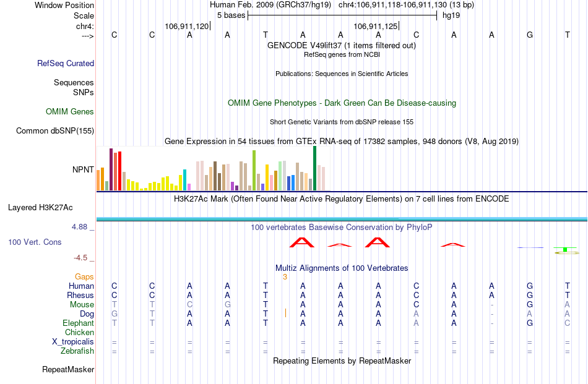
Task: Click the 100 Vert. Cons label
Action: click(35, 242)
